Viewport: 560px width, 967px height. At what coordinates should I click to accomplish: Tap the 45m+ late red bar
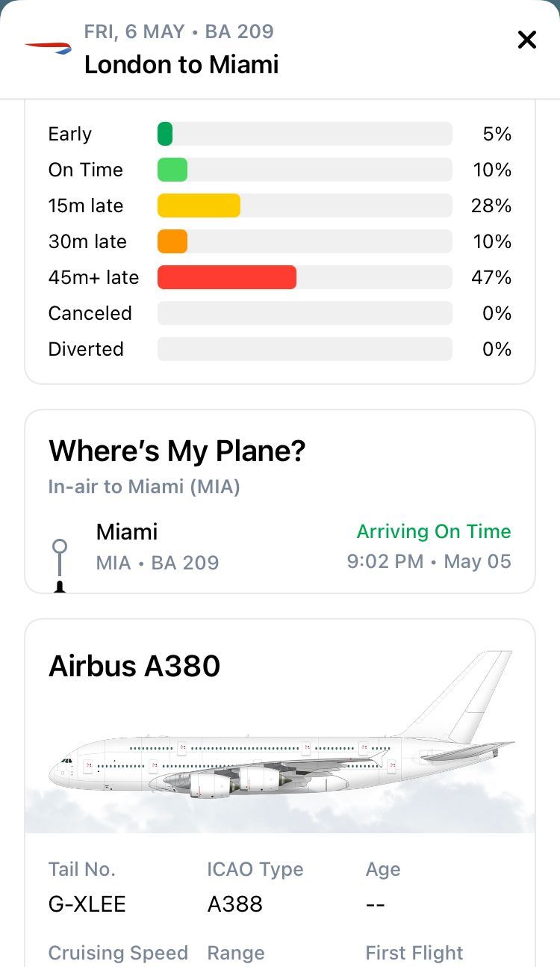click(x=227, y=277)
